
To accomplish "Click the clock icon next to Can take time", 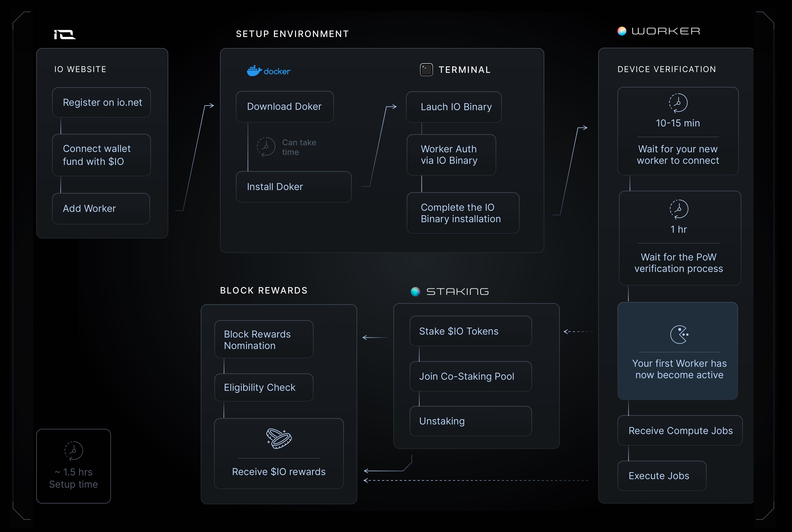I will click(266, 147).
